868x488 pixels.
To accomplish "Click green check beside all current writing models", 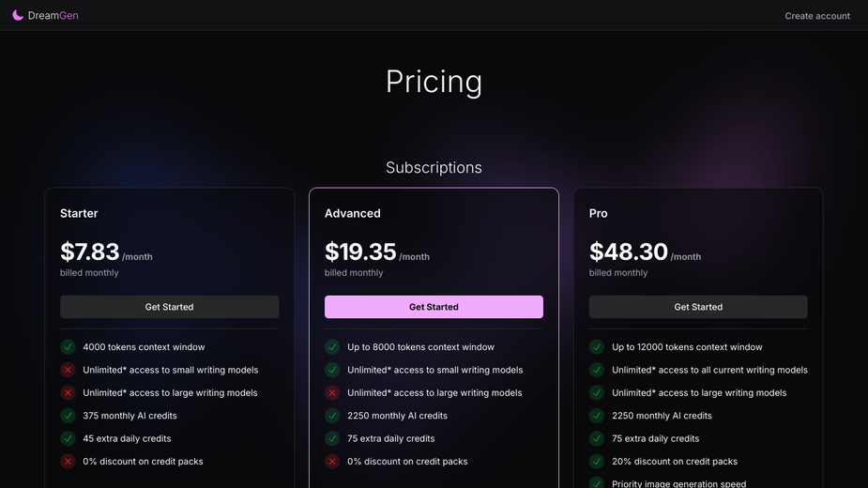I will click(597, 370).
